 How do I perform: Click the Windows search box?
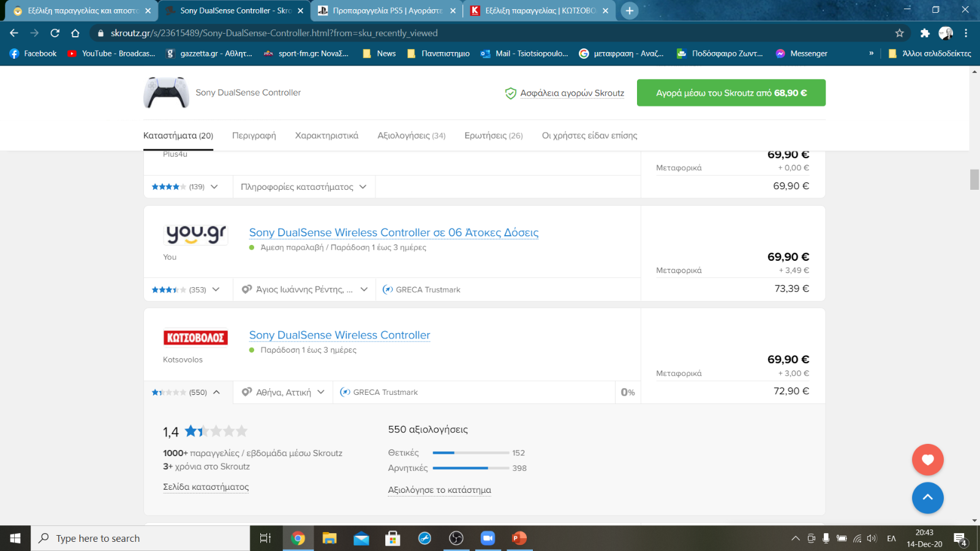point(140,538)
